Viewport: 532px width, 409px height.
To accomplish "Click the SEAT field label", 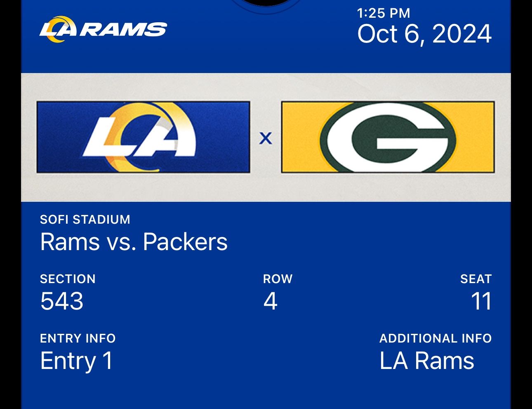I will (x=476, y=279).
